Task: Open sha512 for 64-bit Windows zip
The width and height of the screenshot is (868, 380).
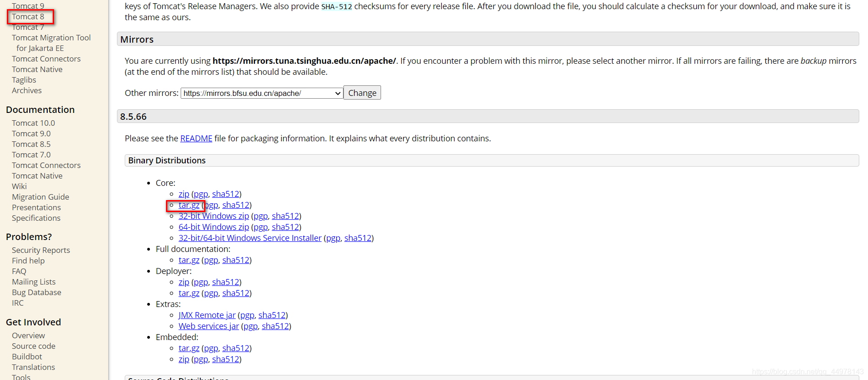Action: 286,227
